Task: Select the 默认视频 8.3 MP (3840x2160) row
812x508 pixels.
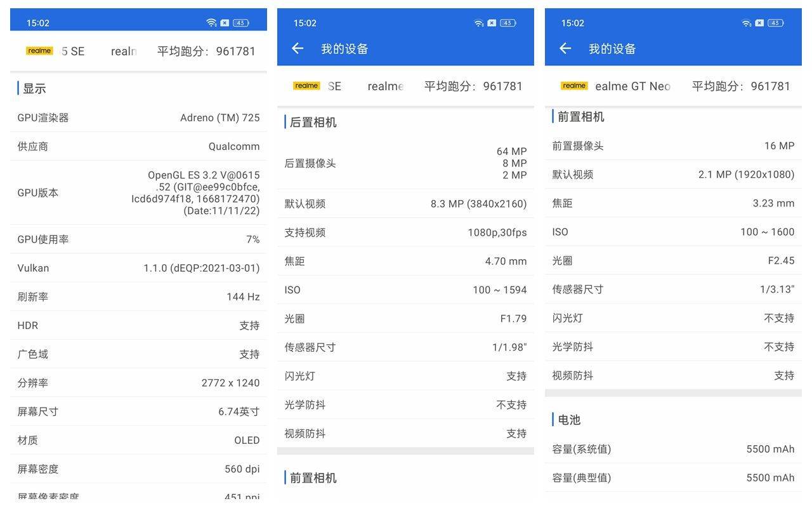Action: (x=405, y=204)
